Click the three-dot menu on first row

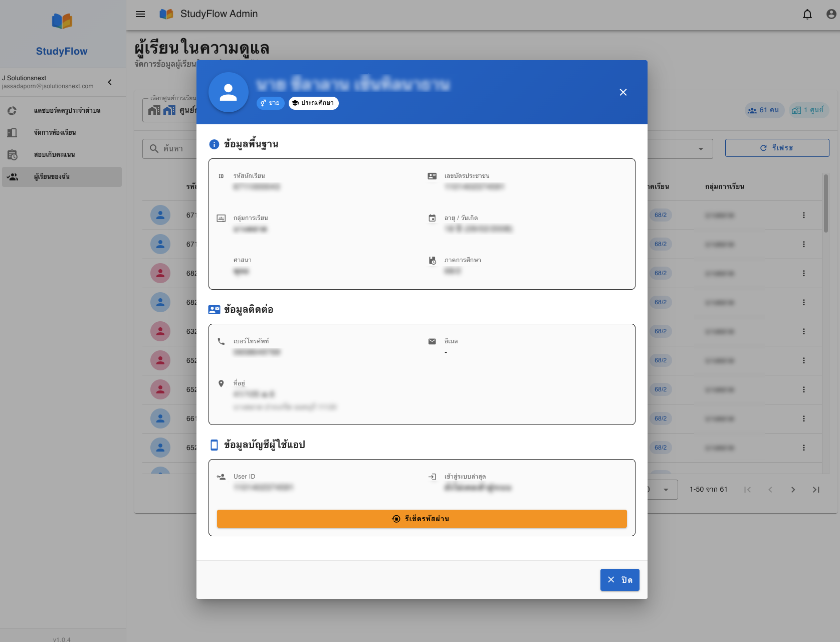point(803,215)
